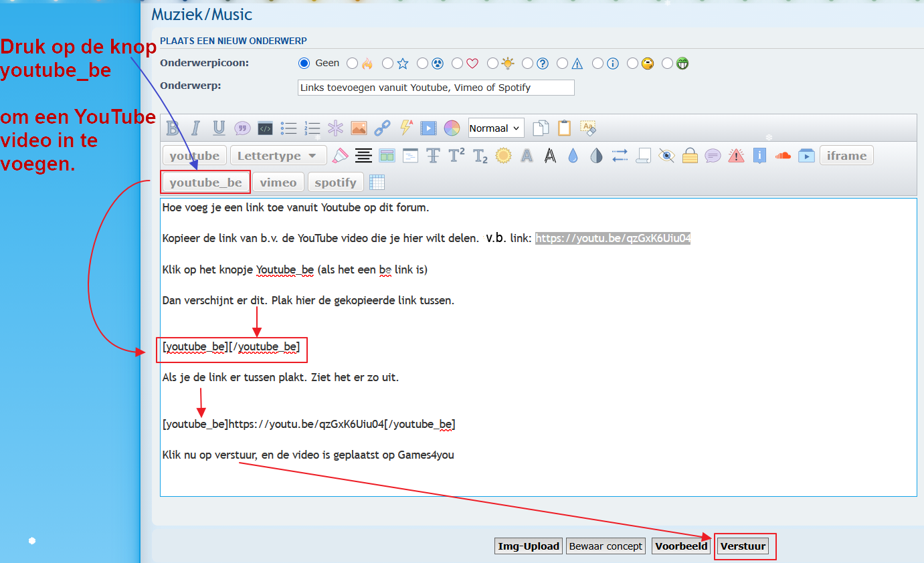This screenshot has height=563, width=924.
Task: Open the 'Normaal' font size dropdown
Action: tap(496, 128)
